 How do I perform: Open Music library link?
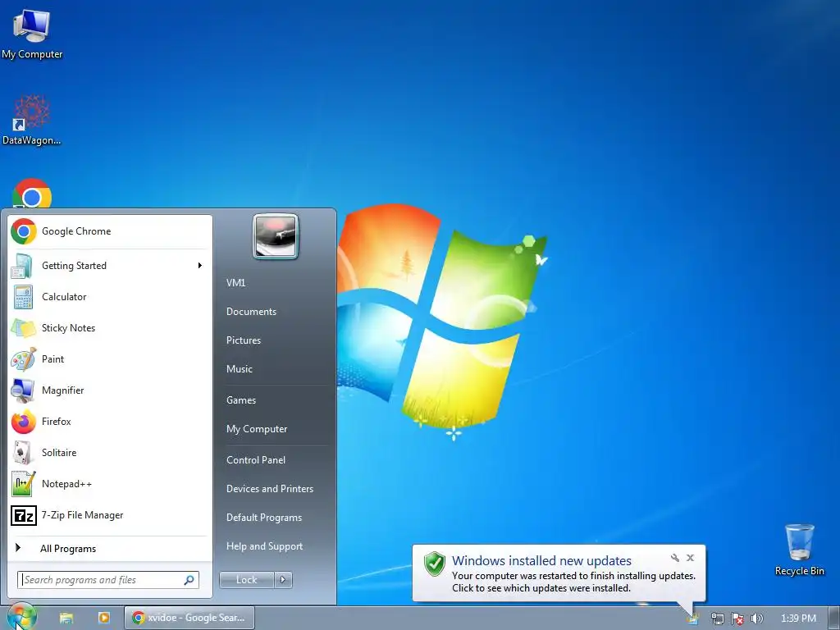(239, 369)
